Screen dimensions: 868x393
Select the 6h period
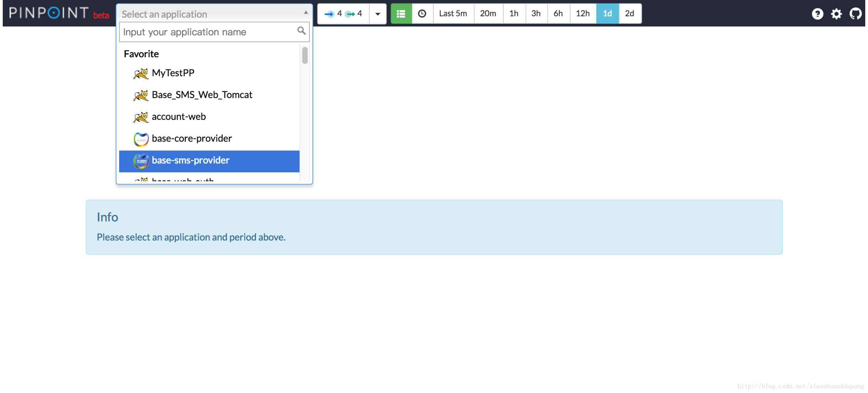tap(558, 14)
